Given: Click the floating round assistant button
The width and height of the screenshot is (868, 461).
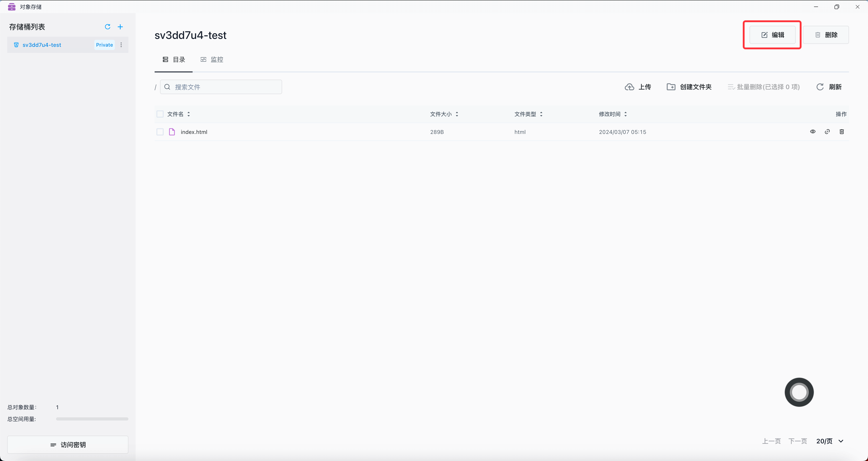Looking at the screenshot, I should point(799,392).
